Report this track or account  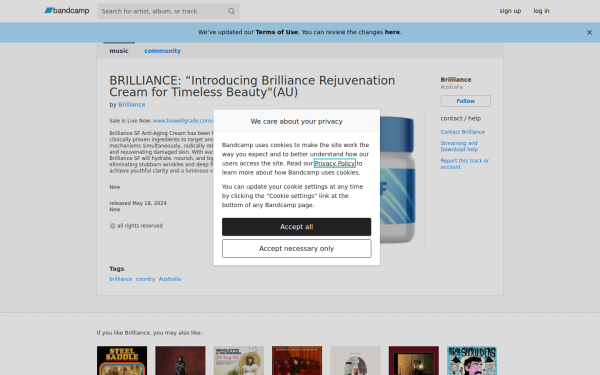pos(465,164)
